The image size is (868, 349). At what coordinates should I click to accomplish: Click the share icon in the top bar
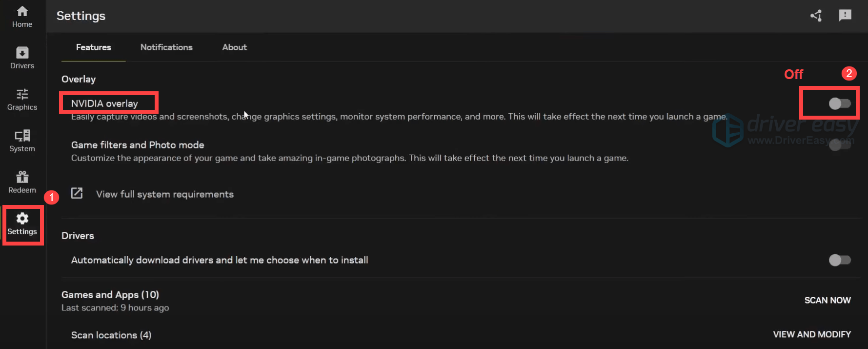(816, 16)
